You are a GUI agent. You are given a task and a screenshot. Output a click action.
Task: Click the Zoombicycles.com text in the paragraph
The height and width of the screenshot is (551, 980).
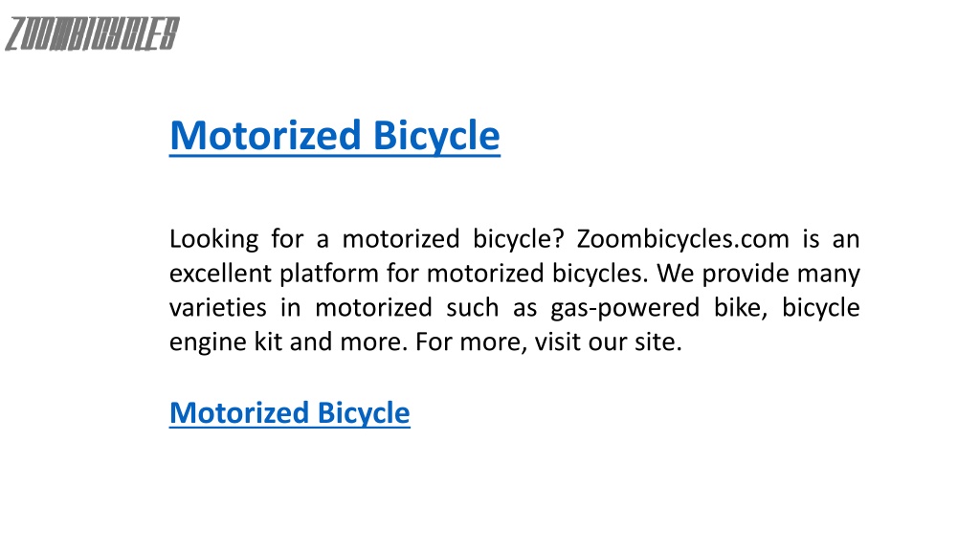[682, 239]
